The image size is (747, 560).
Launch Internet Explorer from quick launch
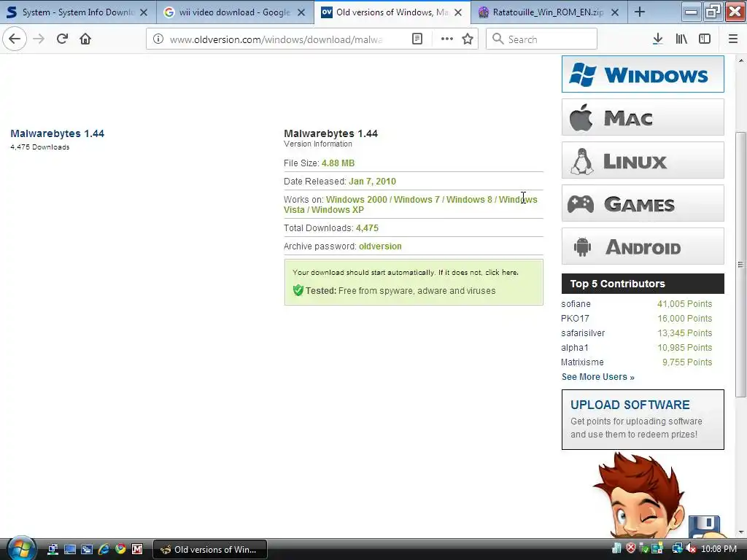pos(104,549)
